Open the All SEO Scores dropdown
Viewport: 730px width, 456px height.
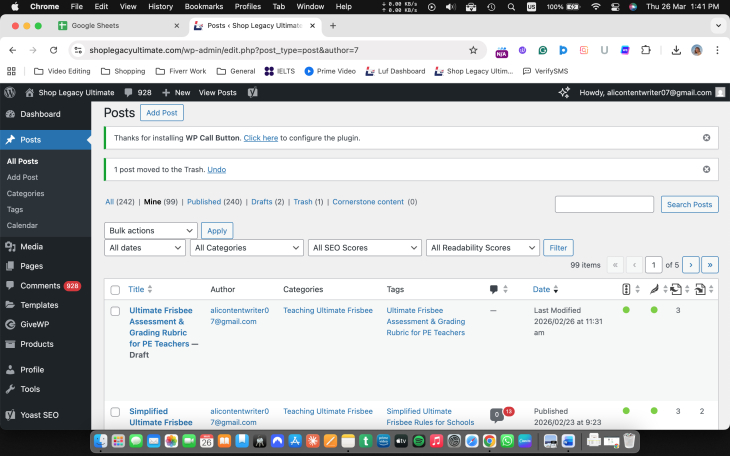pyautogui.click(x=364, y=247)
